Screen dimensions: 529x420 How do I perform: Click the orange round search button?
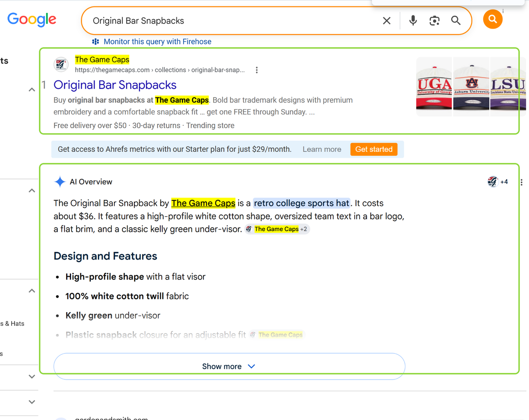(x=493, y=19)
